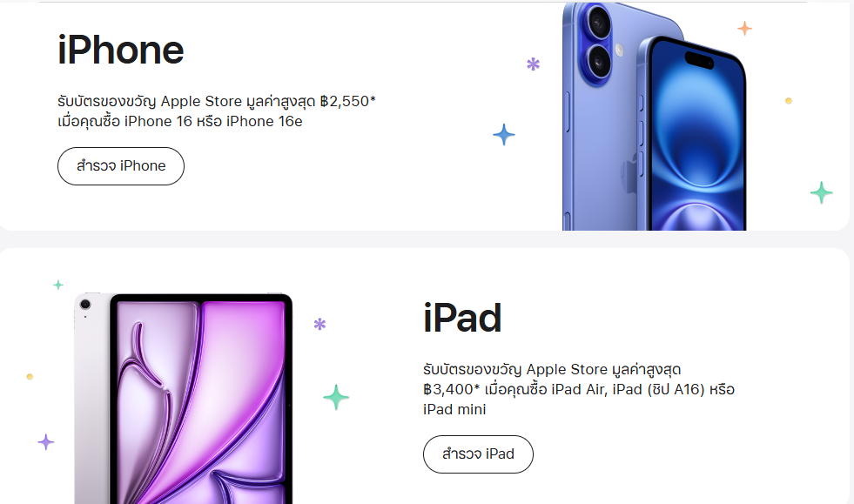Click the orange sparkle above the iPhone
This screenshot has width=854, height=504.
click(x=744, y=29)
